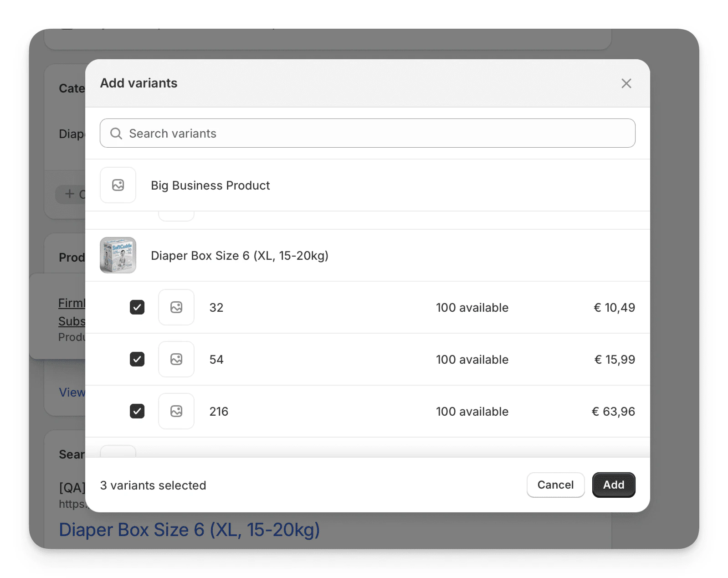This screenshot has height=578, width=728.
Task: Uncheck the 54 variant checkbox
Action: click(137, 359)
